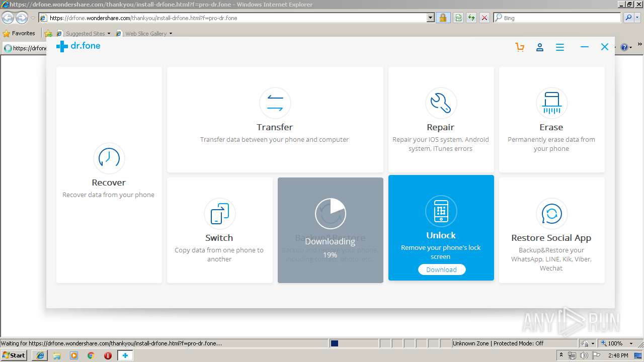Open the search provider dropdown
This screenshot has height=362, width=644.
637,18
